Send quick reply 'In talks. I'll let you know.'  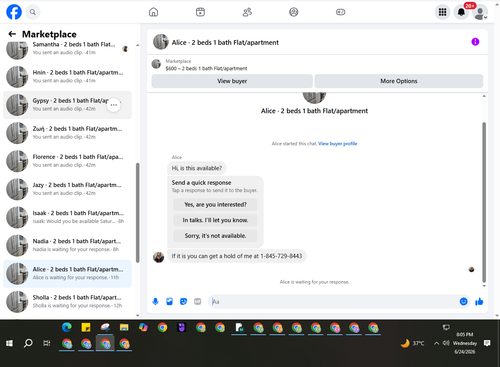tap(215, 220)
